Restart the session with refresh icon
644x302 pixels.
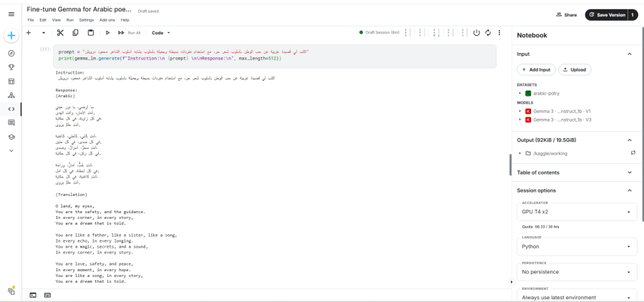point(488,33)
